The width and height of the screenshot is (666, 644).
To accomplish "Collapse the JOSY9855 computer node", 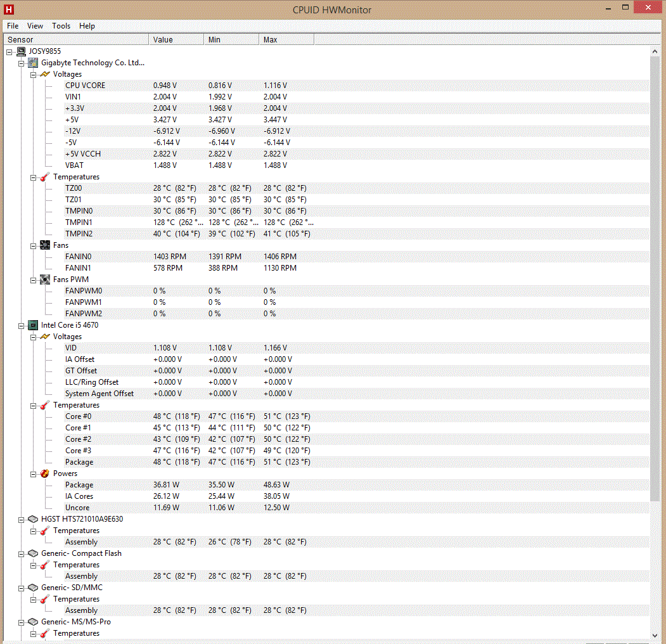I will tap(10, 52).
